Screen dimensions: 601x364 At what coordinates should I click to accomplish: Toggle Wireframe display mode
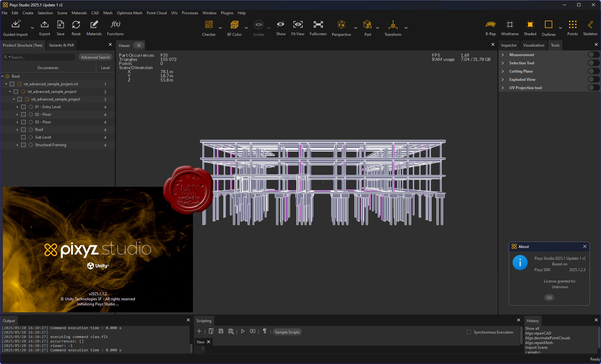click(510, 24)
